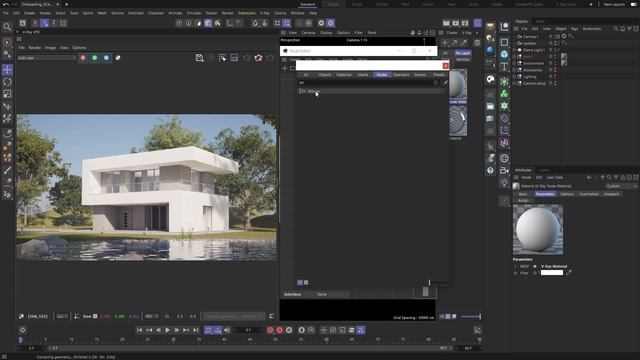
Task: Click the blue sphere material icon
Action: coord(490,51)
